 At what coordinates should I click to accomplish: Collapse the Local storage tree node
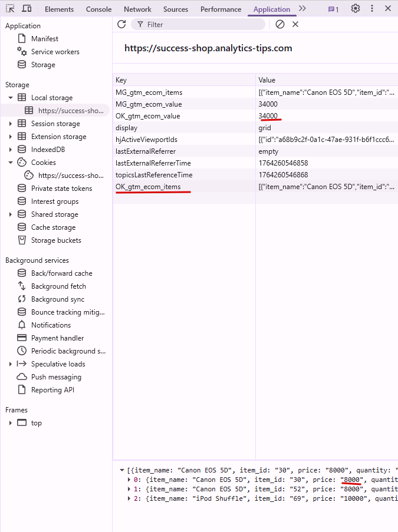(x=11, y=98)
